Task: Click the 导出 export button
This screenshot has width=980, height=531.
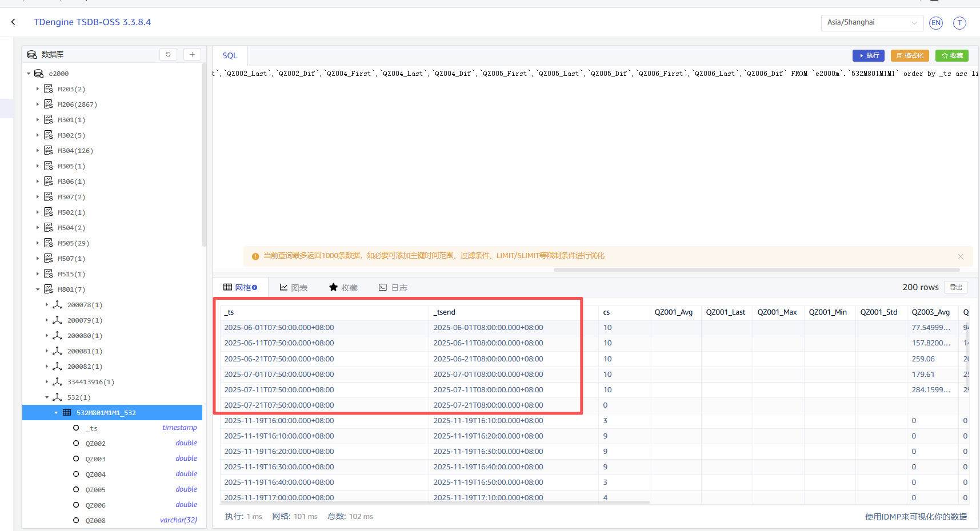Action: [x=955, y=287]
